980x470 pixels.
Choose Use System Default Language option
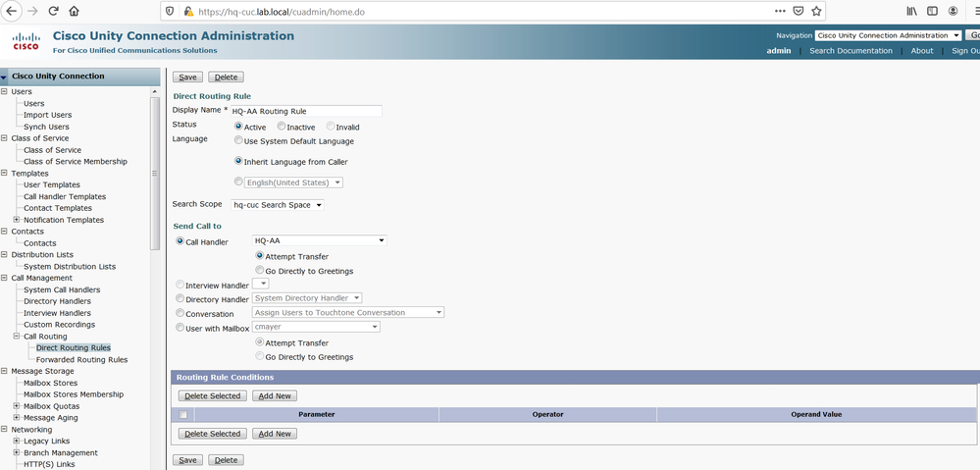[238, 140]
